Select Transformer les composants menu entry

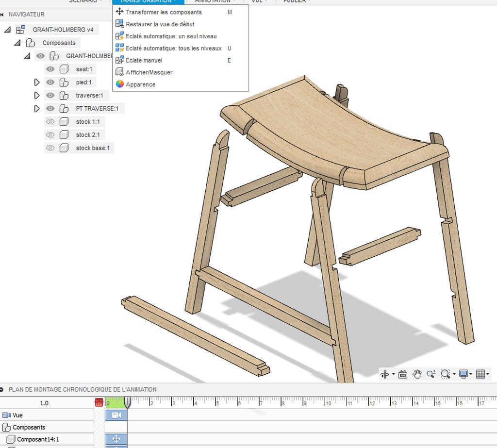pyautogui.click(x=164, y=12)
